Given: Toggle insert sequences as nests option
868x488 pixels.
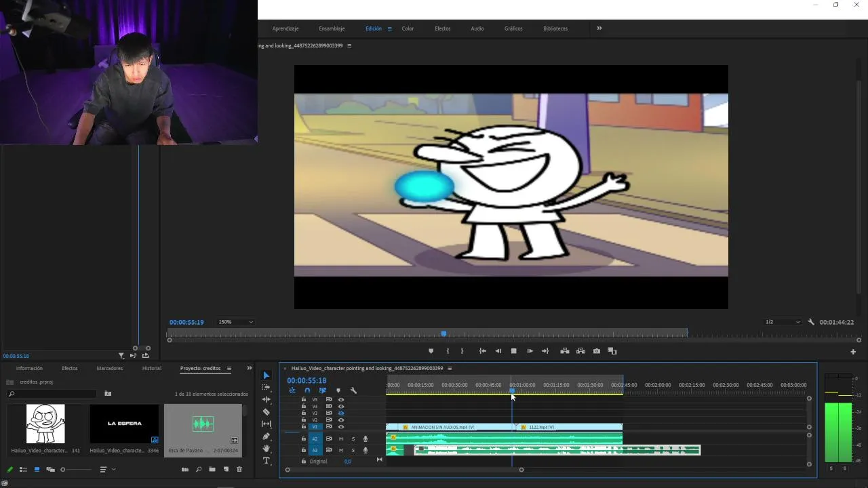Looking at the screenshot, I should (x=292, y=390).
